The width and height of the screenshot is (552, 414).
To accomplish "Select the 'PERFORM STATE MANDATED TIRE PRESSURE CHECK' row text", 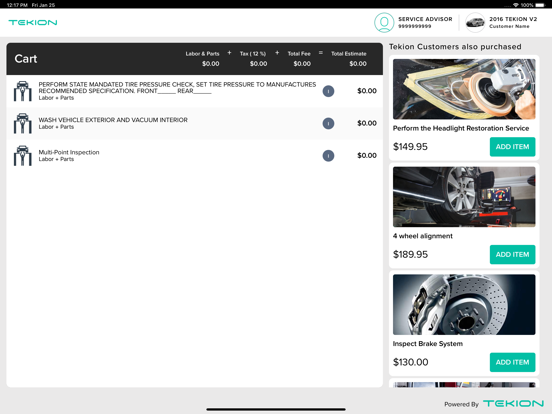I will click(x=177, y=88).
